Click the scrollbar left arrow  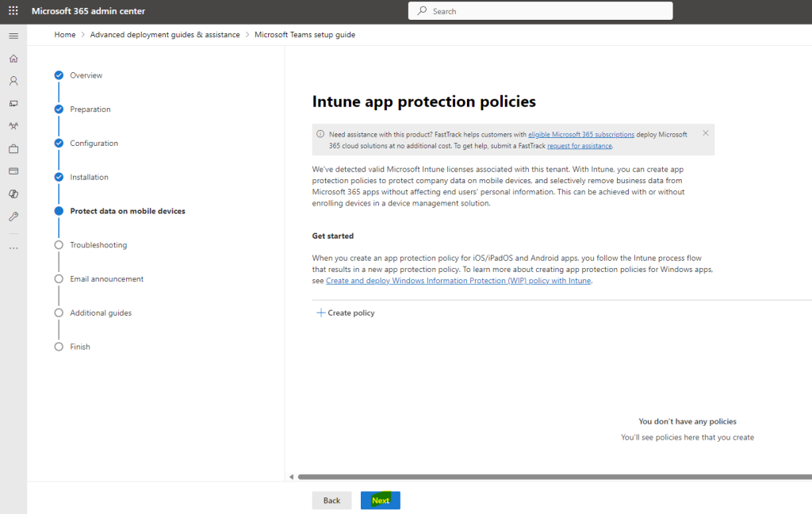point(291,477)
